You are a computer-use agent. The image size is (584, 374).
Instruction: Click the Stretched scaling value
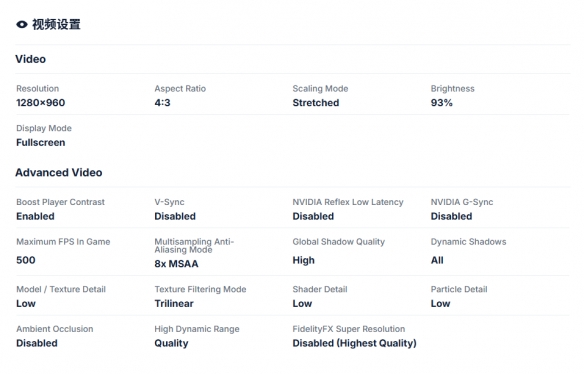click(316, 103)
